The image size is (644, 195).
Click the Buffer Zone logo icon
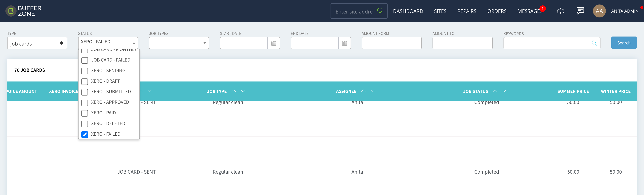11,11
